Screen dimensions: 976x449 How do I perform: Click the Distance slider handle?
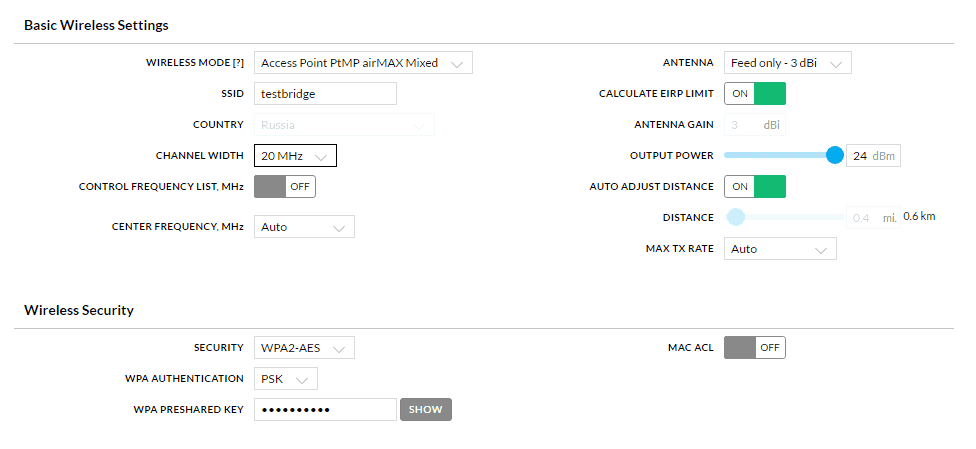pyautogui.click(x=736, y=217)
